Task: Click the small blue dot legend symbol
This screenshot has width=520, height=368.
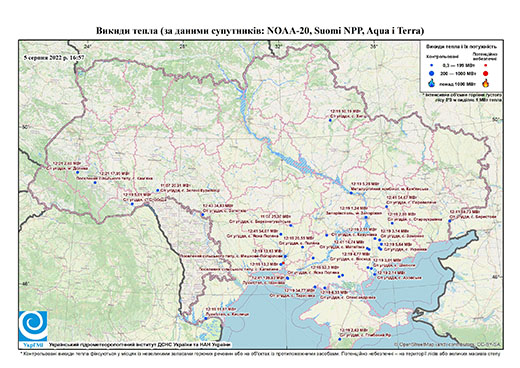Action: (x=432, y=65)
